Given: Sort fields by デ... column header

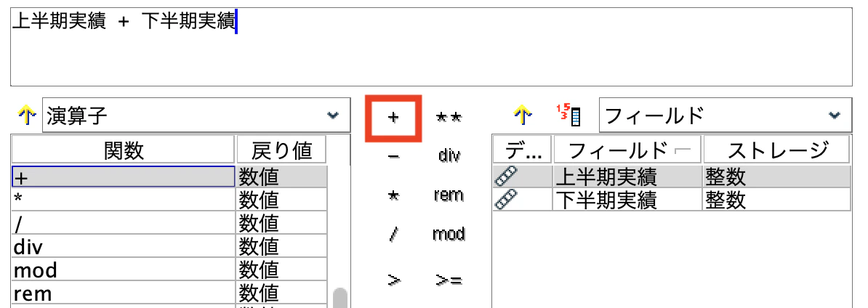Looking at the screenshot, I should [x=522, y=150].
